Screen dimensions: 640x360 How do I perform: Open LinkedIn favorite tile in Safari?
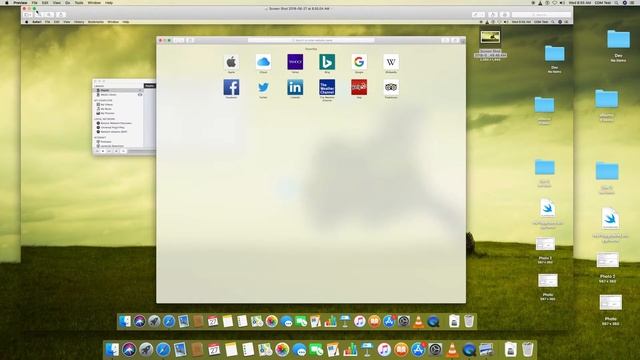(295, 87)
